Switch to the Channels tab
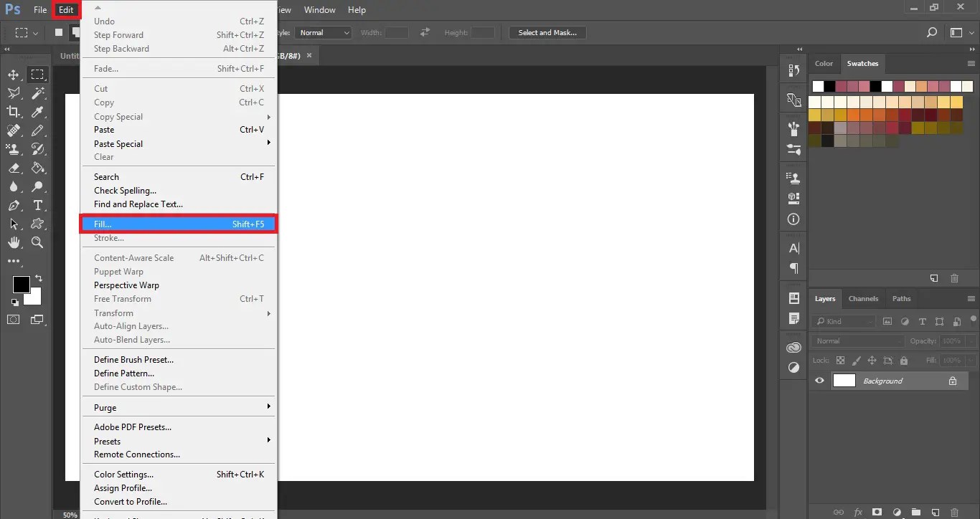 [863, 298]
